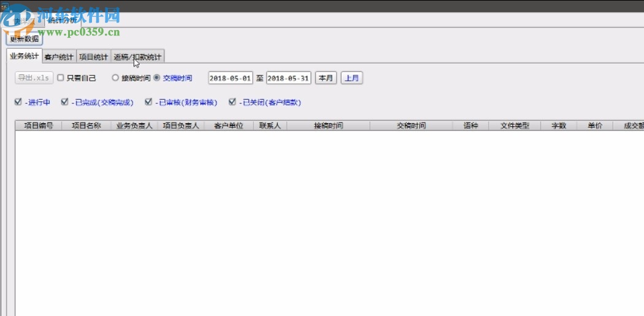644x316 pixels.
Task: Toggle the 已审核(财务审核) checkbox
Action: point(148,102)
